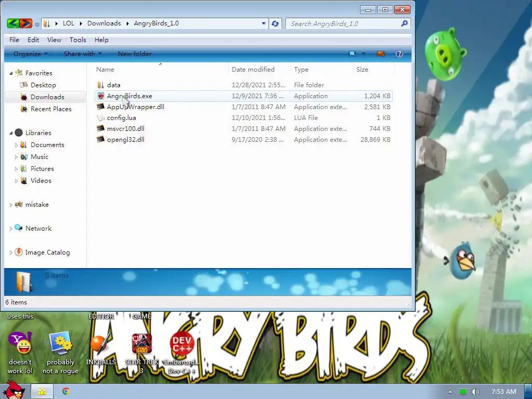Collapse the Favorites tree section
Viewport: 532px width, 399px height.
(x=11, y=73)
